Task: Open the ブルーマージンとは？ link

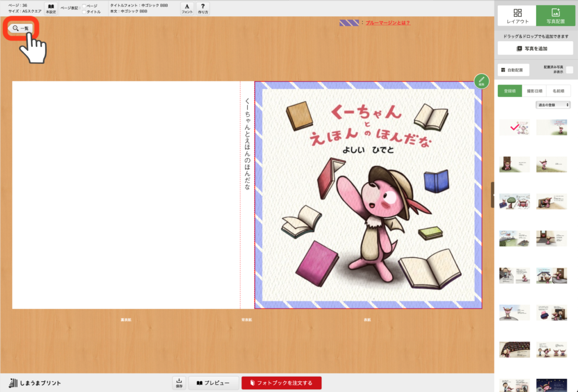Action: click(x=387, y=23)
